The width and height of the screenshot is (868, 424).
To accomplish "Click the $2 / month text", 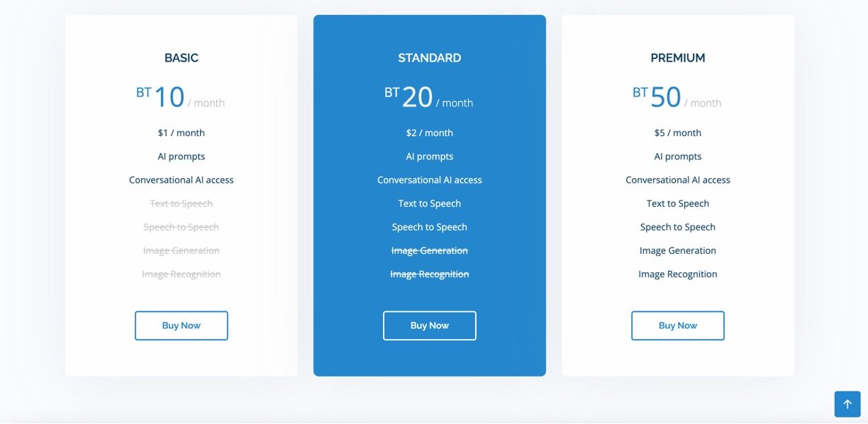I will 430,133.
